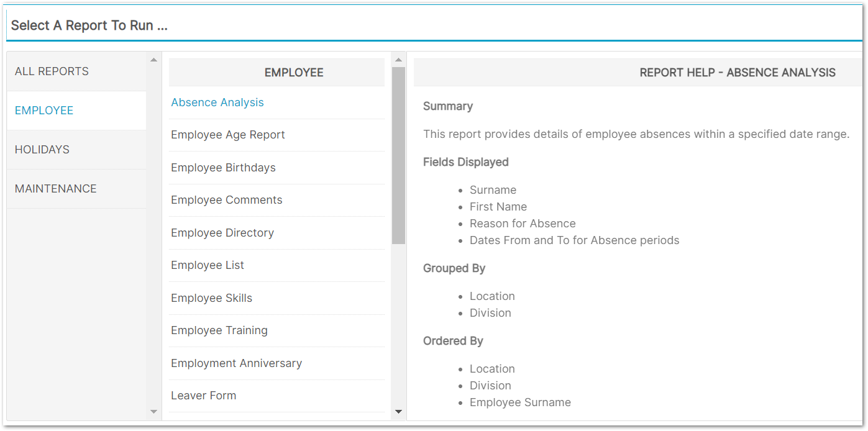Click the Reason for Absence bullet
Viewport: 868px width, 431px height.
(x=523, y=224)
